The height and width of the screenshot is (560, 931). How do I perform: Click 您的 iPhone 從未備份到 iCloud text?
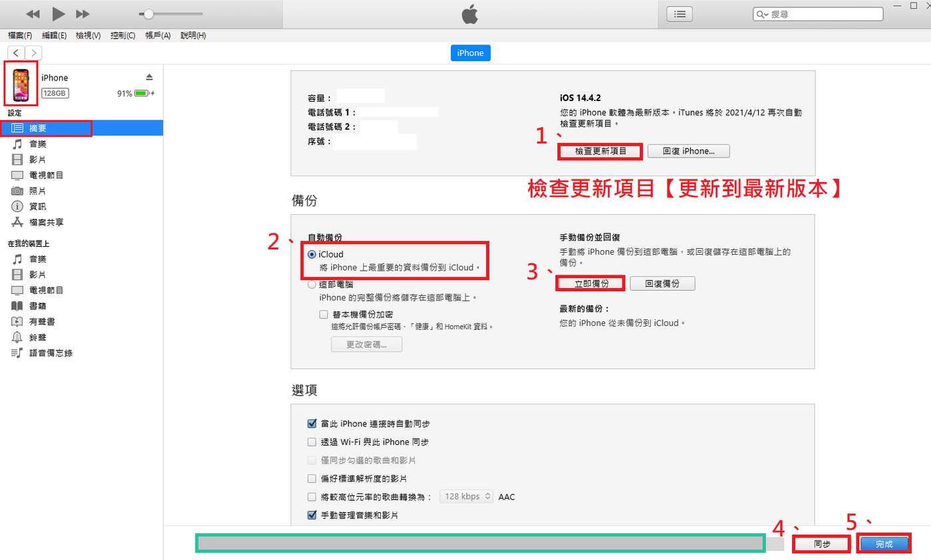coord(622,323)
